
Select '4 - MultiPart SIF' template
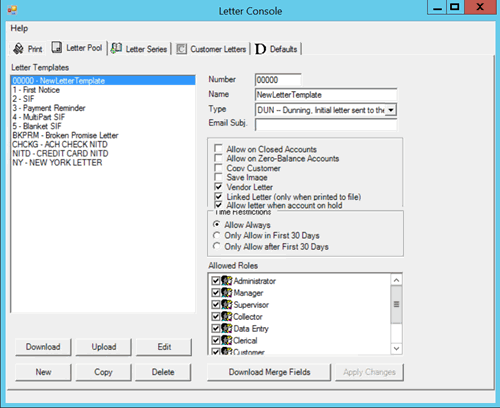pyautogui.click(x=103, y=117)
